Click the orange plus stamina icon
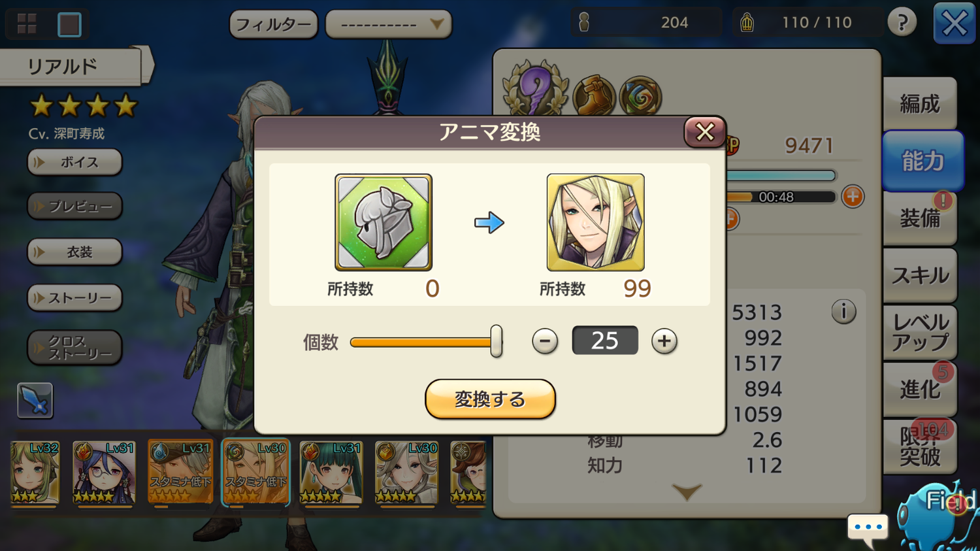980x551 pixels. click(x=853, y=196)
